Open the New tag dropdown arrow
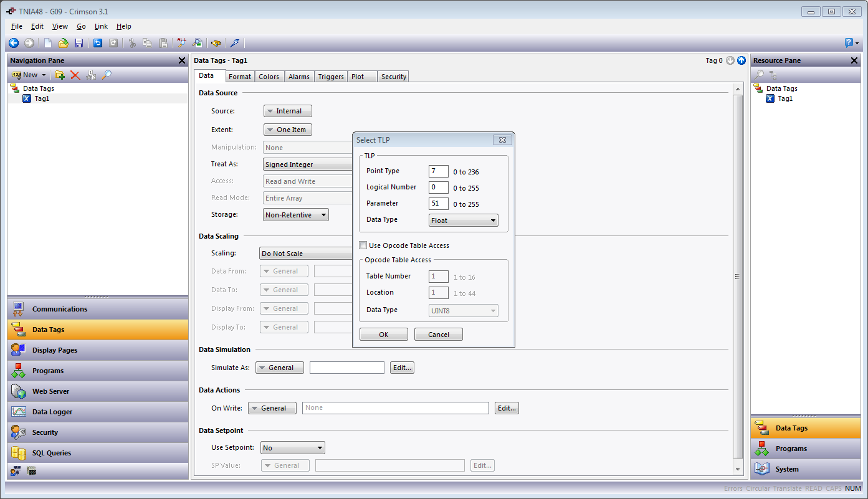 pyautogui.click(x=44, y=75)
